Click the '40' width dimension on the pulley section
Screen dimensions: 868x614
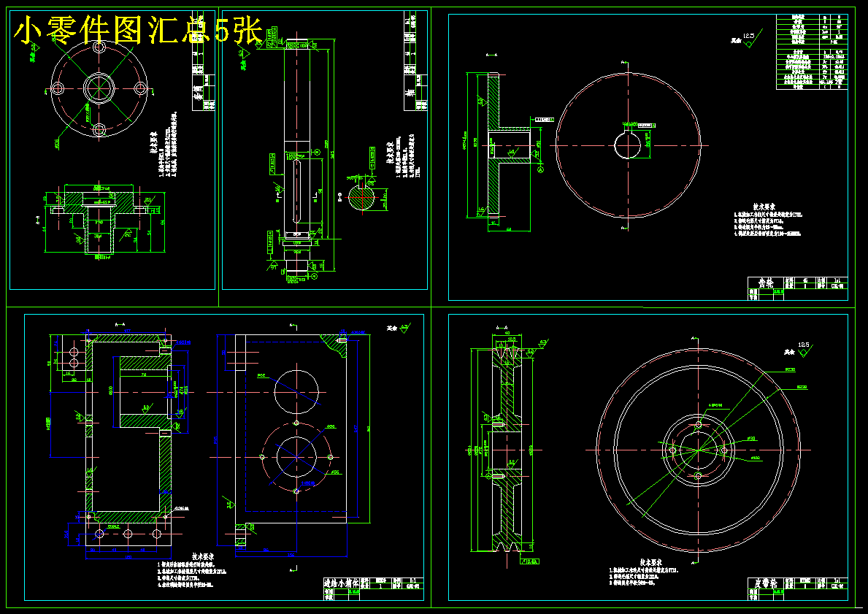coord(508,332)
